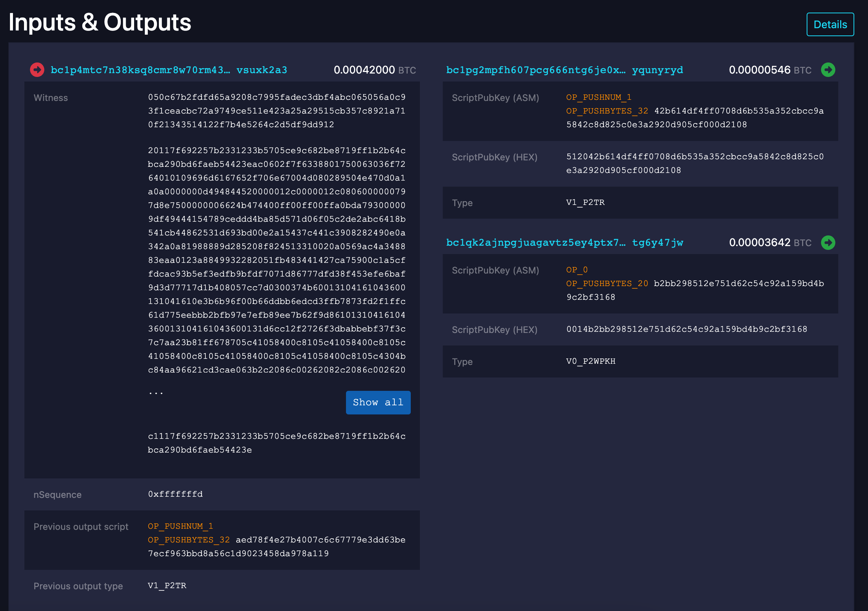Image resolution: width=868 pixels, height=611 pixels.
Task: Click the red input arrow icon
Action: 37,70
